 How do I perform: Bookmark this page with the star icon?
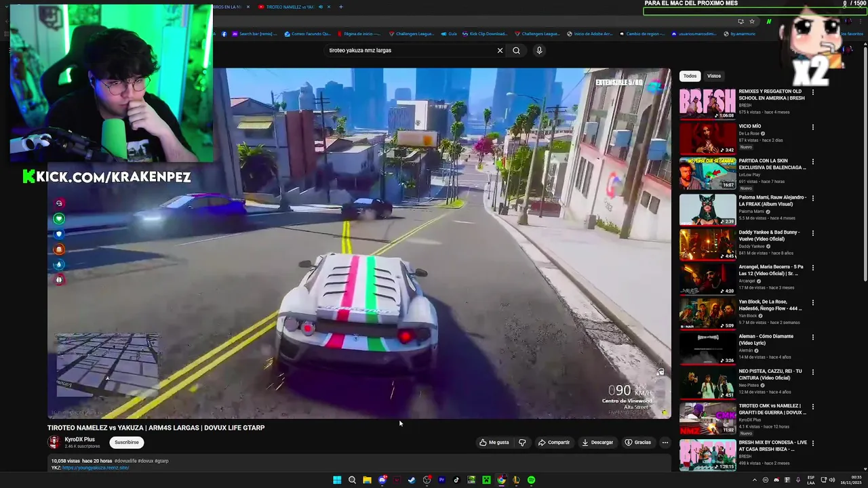[752, 21]
